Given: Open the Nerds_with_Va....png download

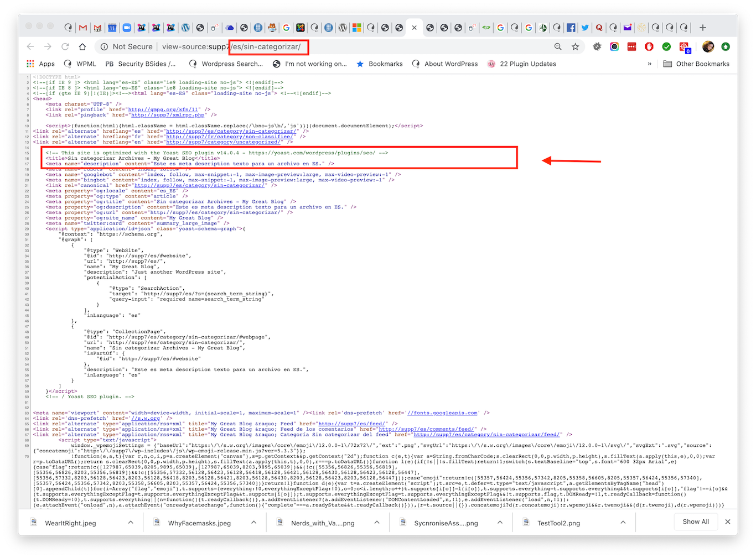Looking at the screenshot, I should [x=323, y=523].
